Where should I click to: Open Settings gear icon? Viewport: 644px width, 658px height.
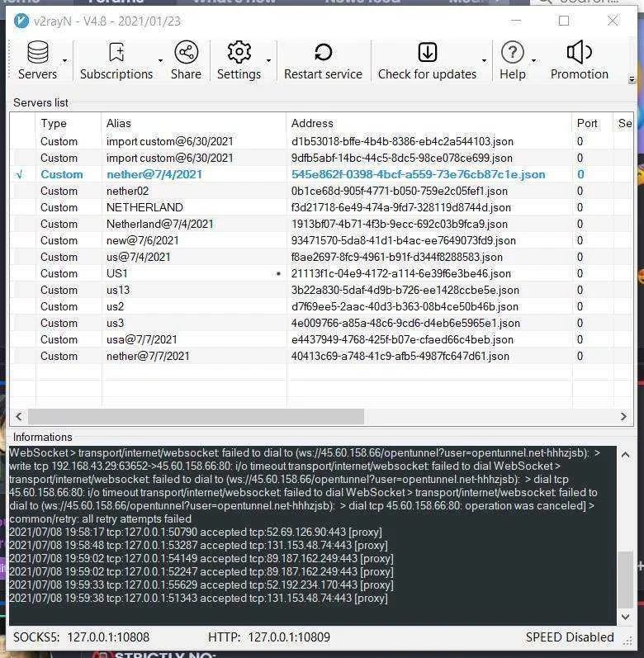point(239,52)
